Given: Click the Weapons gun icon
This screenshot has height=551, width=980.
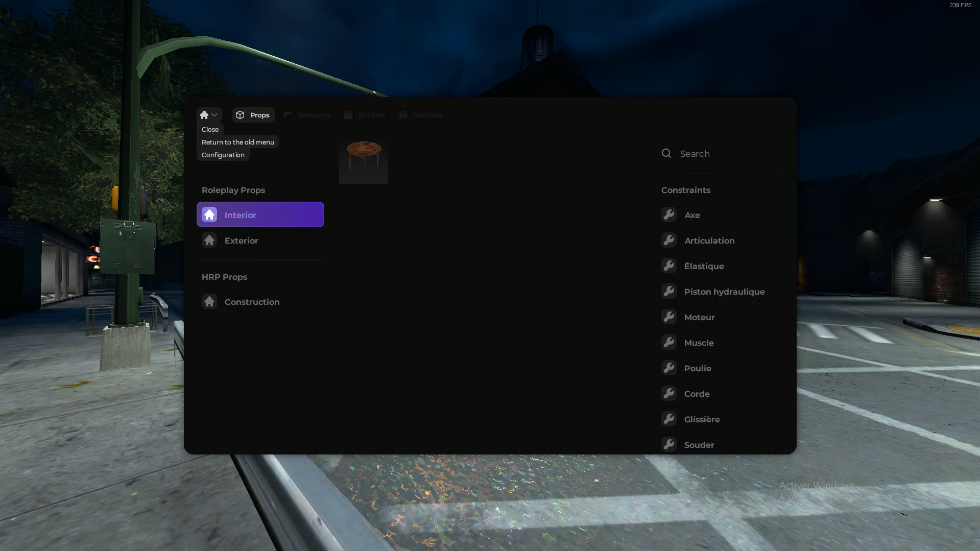Looking at the screenshot, I should [x=288, y=115].
